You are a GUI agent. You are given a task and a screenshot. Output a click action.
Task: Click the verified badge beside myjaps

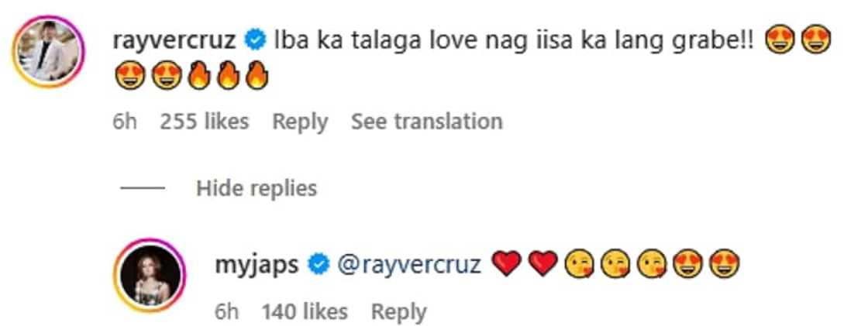pyautogui.click(x=316, y=265)
